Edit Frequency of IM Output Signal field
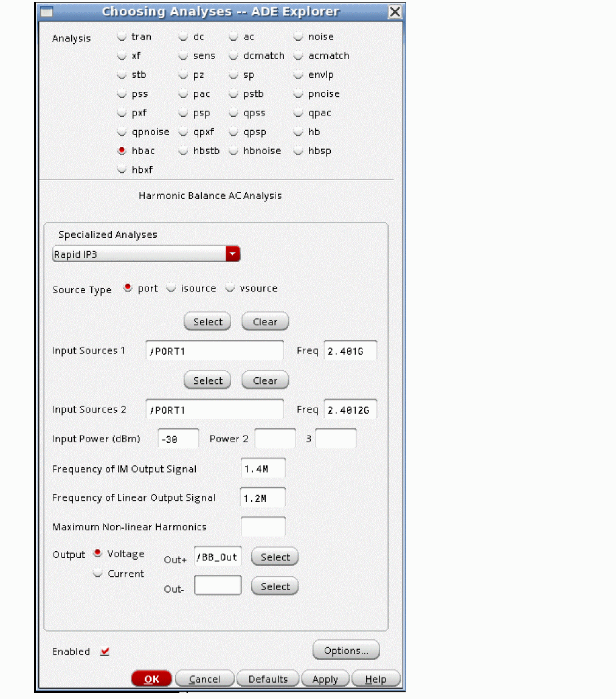 coord(263,468)
